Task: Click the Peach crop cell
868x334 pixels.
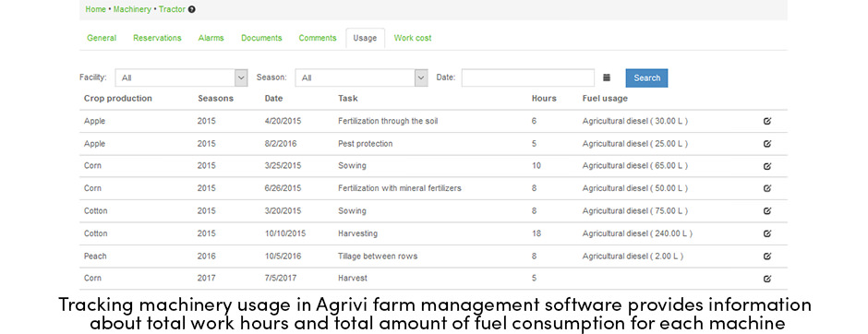Action: coord(95,256)
